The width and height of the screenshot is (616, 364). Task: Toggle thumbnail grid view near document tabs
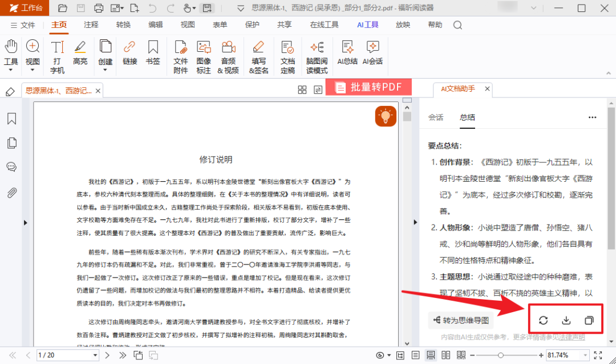[x=302, y=90]
